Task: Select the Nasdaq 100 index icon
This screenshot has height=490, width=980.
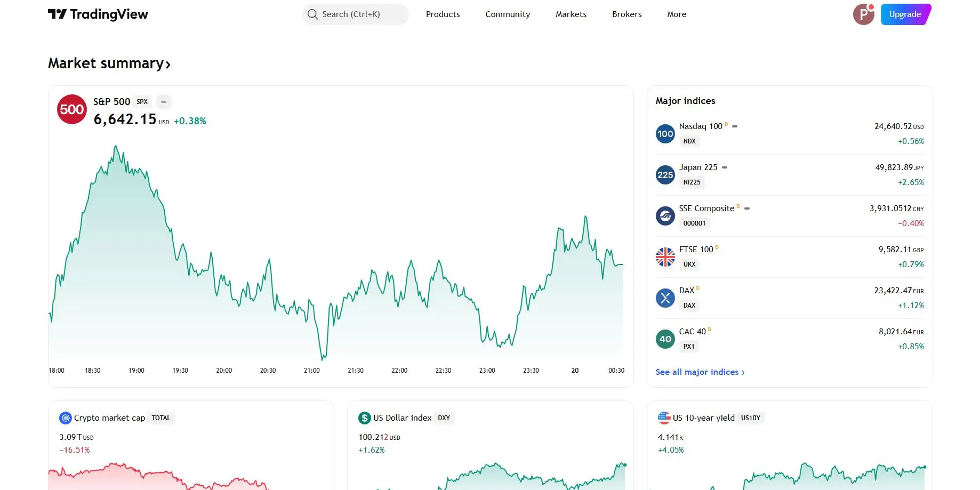Action: (x=665, y=134)
